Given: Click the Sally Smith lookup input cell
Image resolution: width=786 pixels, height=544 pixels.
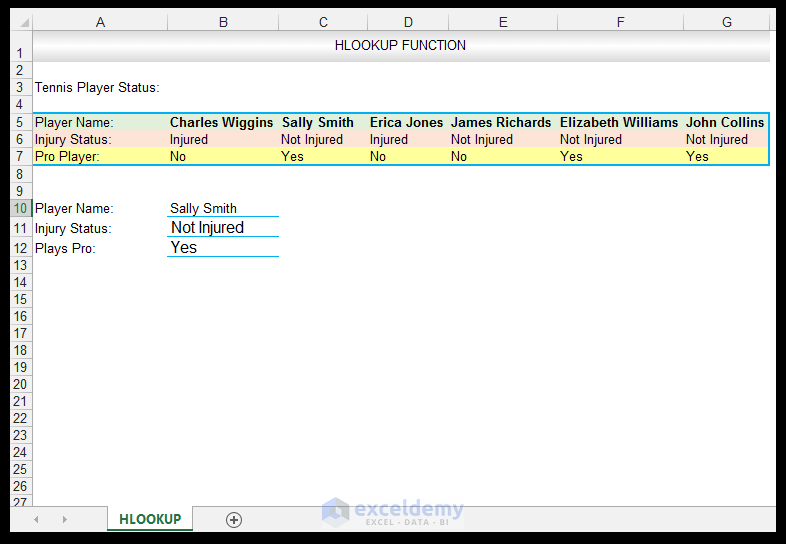Looking at the screenshot, I should click(223, 208).
